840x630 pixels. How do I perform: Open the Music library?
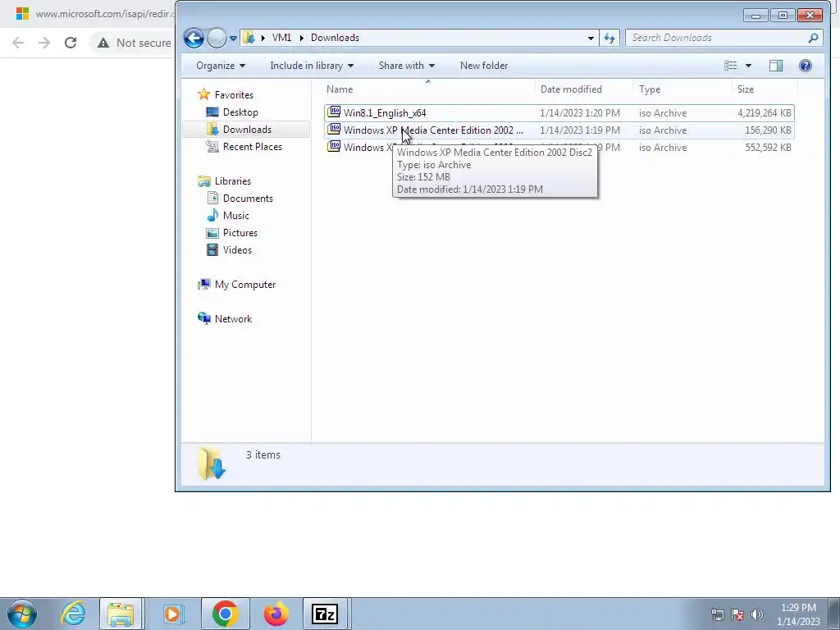pyautogui.click(x=235, y=216)
